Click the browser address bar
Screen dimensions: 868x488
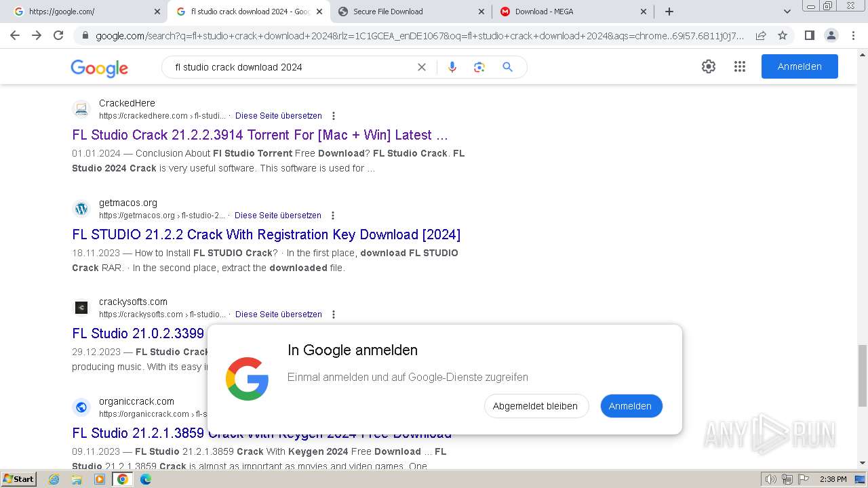[x=419, y=36]
